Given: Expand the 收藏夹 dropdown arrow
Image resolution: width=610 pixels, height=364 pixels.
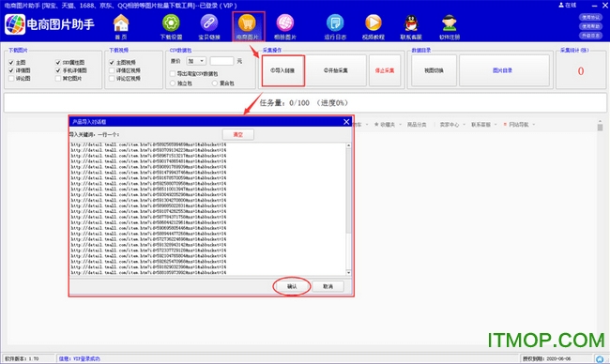Looking at the screenshot, I should 401,125.
